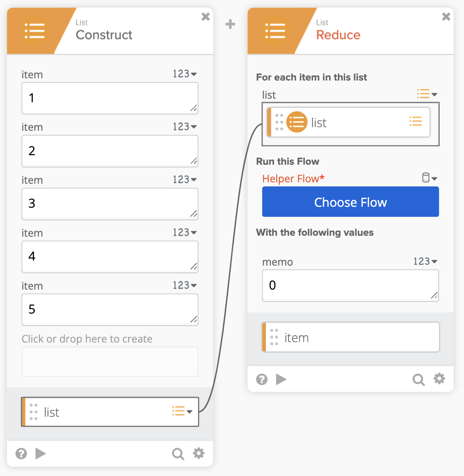464x476 pixels.
Task: Expand type dropdown for memo field
Action: (x=426, y=261)
